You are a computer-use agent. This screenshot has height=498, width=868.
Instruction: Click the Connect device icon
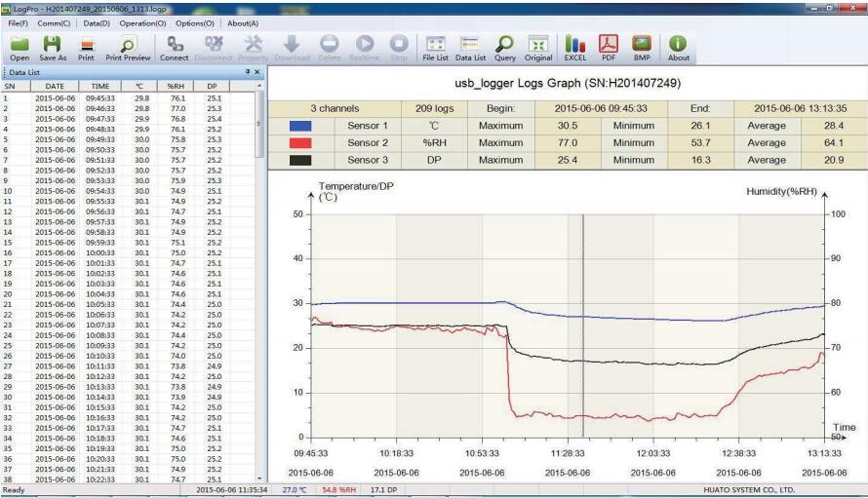[x=175, y=46]
